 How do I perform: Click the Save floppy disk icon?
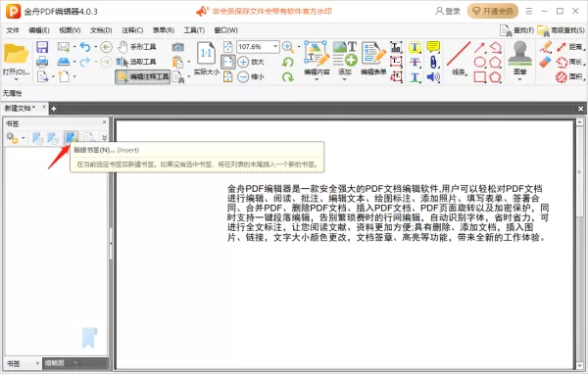tap(42, 47)
